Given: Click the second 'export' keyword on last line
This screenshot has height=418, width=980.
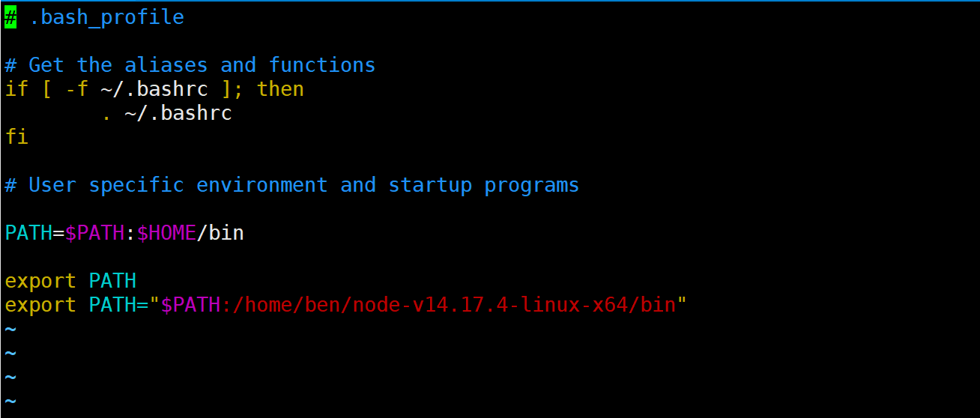Looking at the screenshot, I should [40, 305].
